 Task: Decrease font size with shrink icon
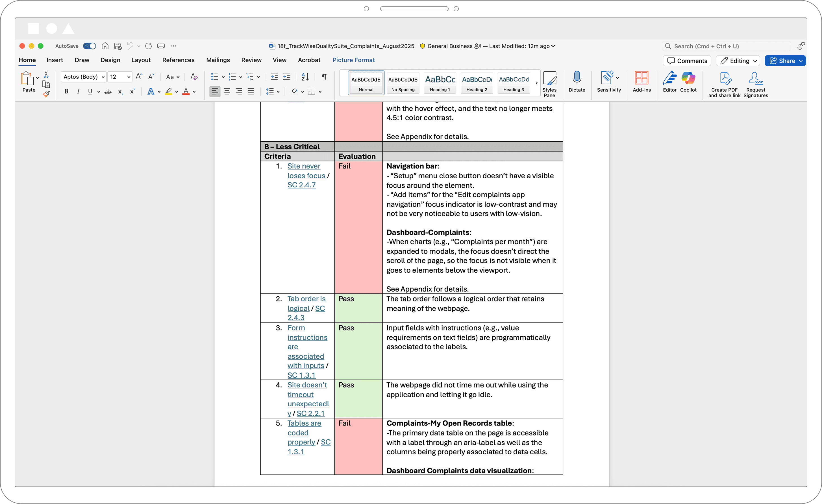click(x=151, y=77)
